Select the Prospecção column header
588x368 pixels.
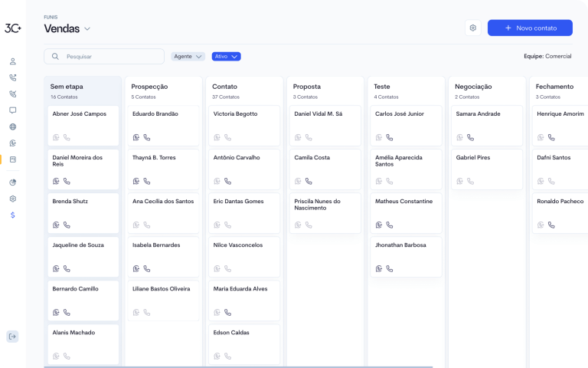click(x=149, y=87)
